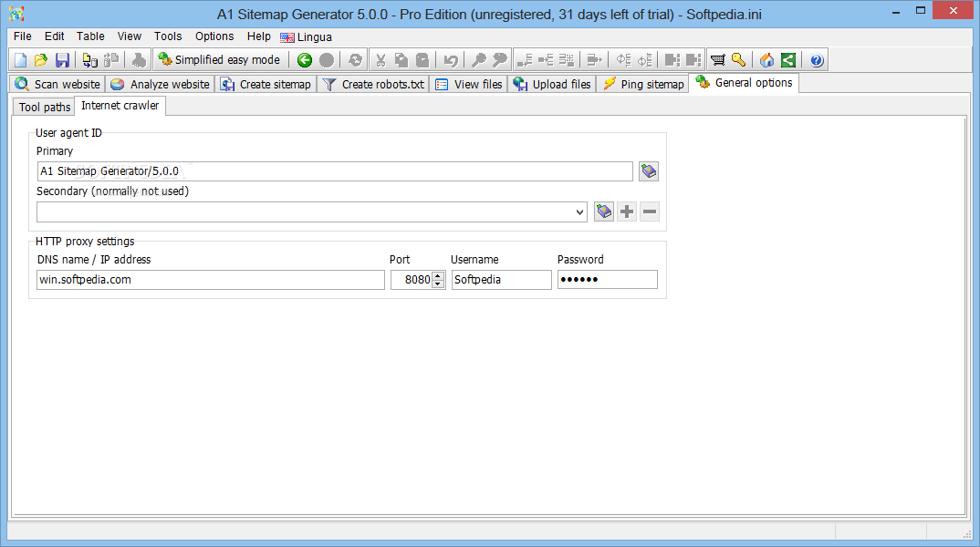This screenshot has height=547, width=980.
Task: Select the General options tab
Action: [744, 82]
